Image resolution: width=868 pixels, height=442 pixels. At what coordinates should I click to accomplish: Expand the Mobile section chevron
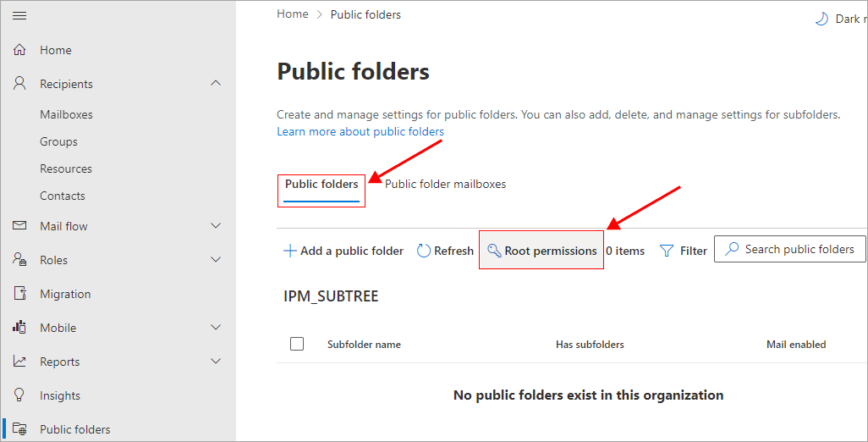coord(216,328)
